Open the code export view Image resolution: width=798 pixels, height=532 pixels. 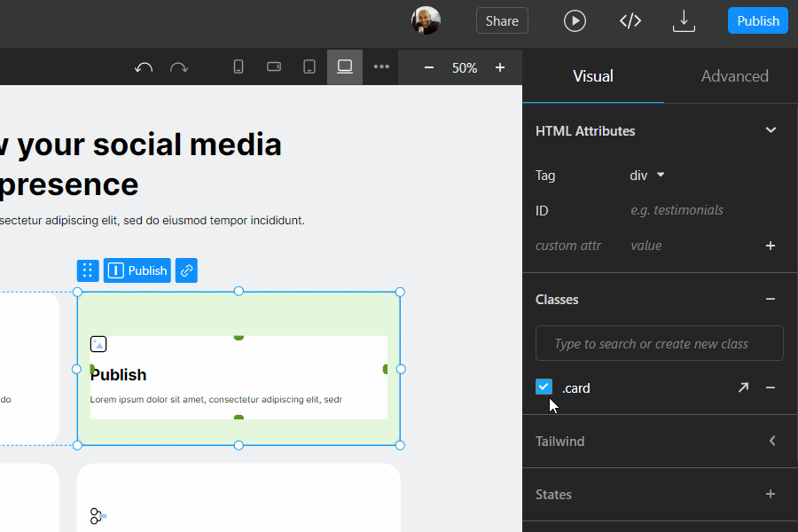(x=630, y=20)
